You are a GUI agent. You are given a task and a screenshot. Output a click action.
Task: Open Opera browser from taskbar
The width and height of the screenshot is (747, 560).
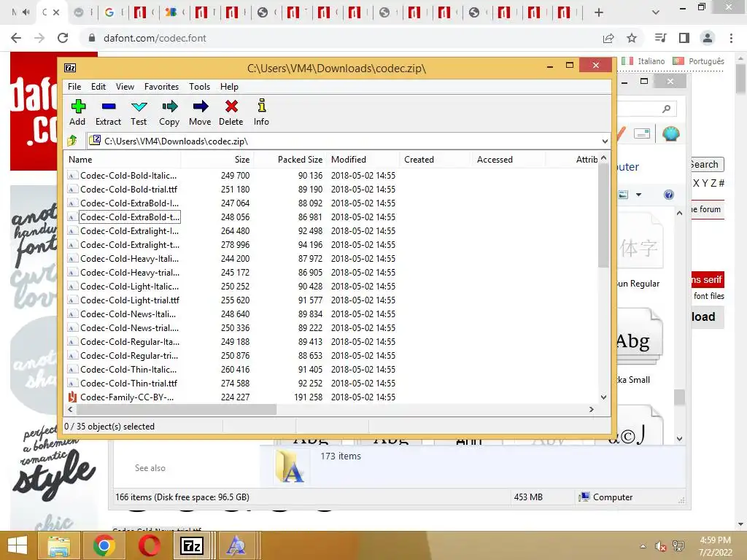point(149,545)
